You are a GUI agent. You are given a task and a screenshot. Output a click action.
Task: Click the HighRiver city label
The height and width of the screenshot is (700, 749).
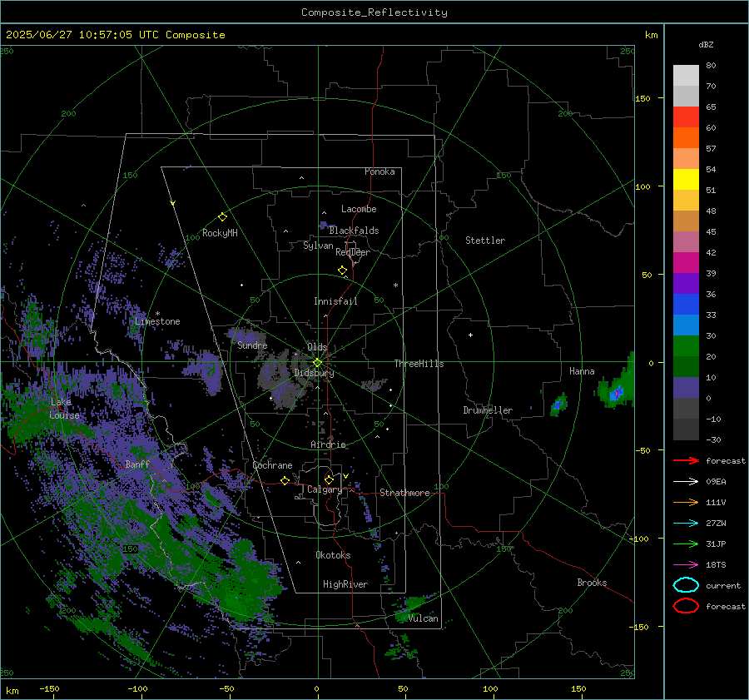[345, 584]
